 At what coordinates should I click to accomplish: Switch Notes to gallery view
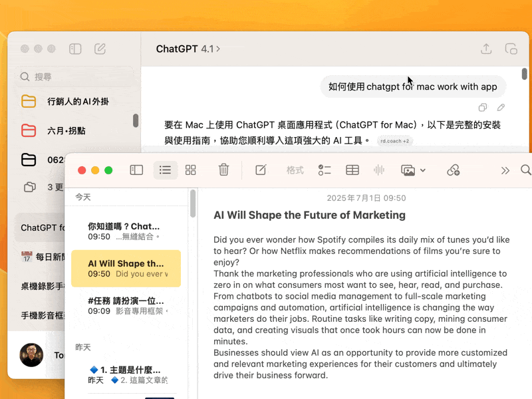190,170
